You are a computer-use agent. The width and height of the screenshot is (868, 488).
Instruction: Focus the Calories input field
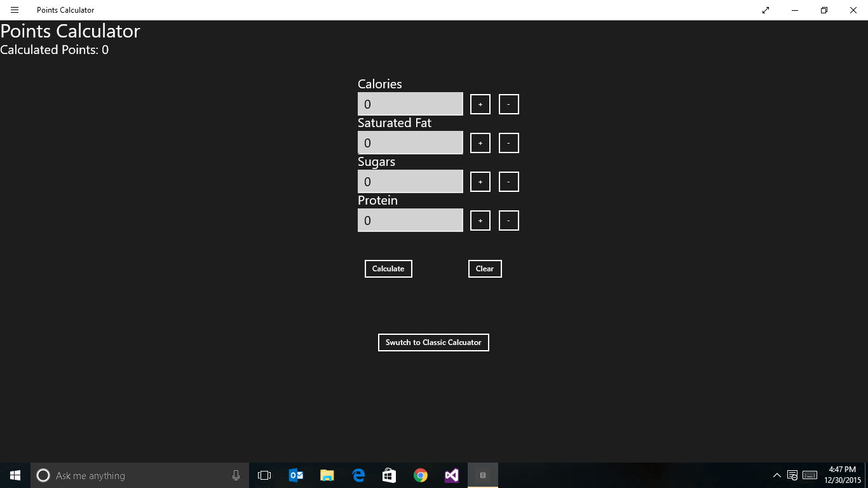click(x=410, y=104)
